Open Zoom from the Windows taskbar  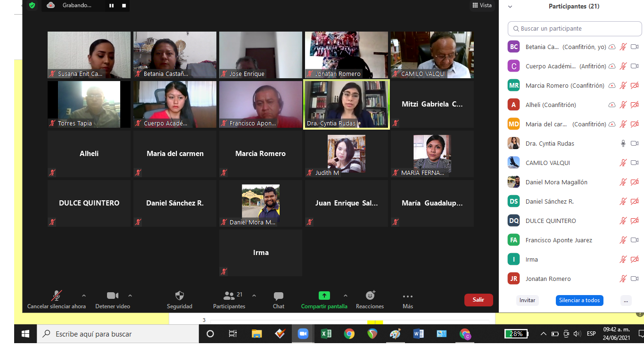click(303, 334)
